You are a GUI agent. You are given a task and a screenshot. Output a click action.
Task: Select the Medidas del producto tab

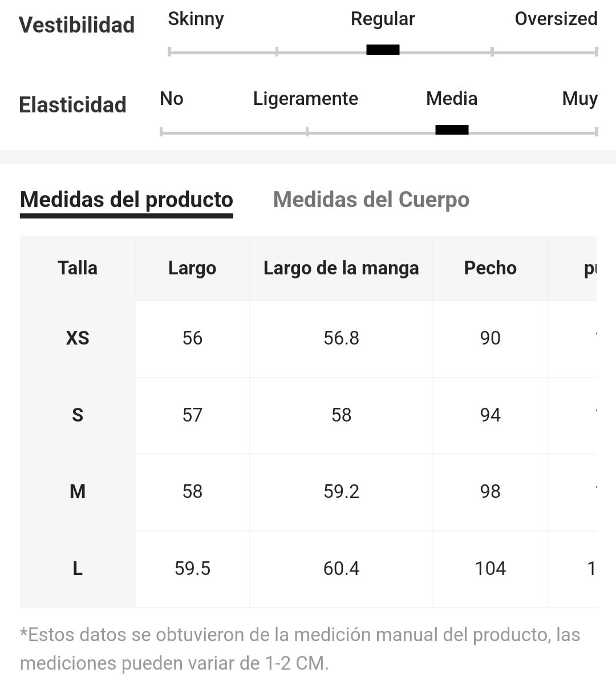pos(127,200)
